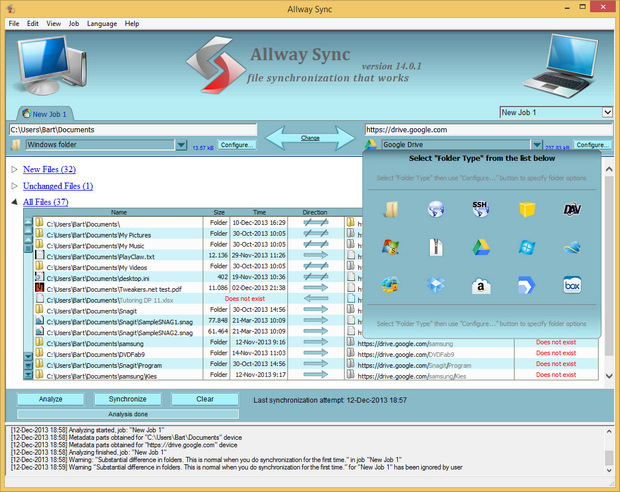Click folder icon beside Windows folder dropdown
This screenshot has height=492, width=620.
click(16, 145)
